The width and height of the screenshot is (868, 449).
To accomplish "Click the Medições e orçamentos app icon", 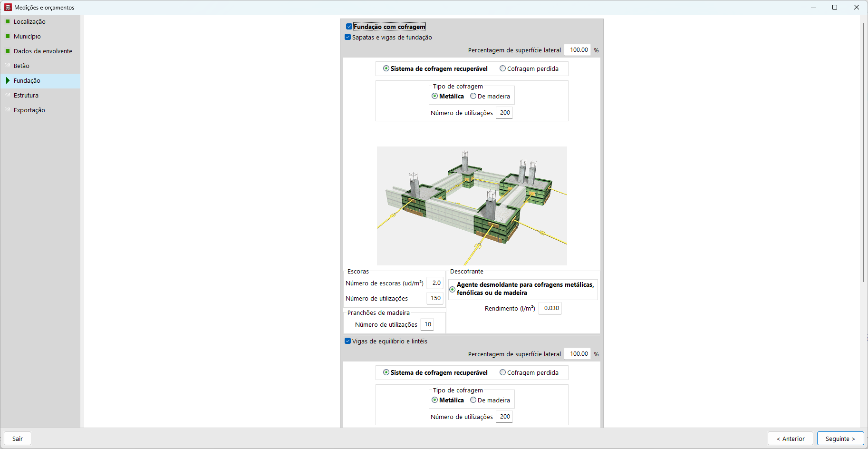I will [x=8, y=7].
